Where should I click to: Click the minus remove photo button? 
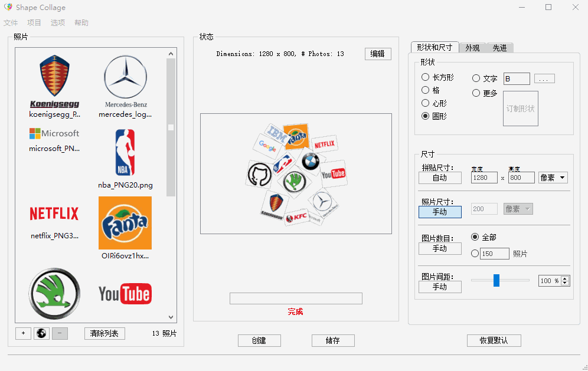point(60,333)
